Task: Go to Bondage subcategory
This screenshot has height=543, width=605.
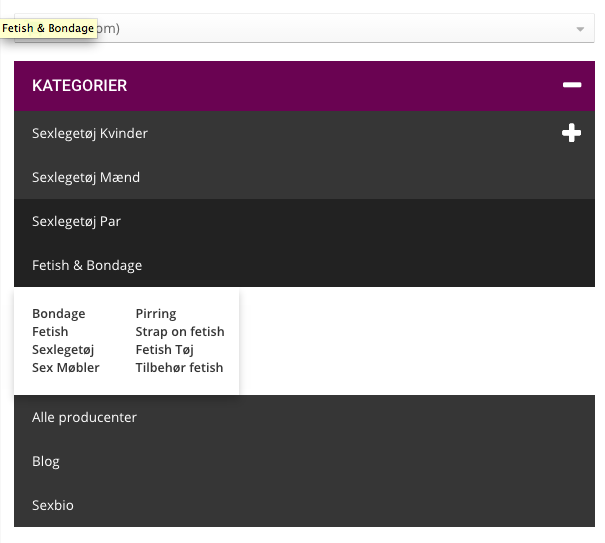Action: click(59, 314)
